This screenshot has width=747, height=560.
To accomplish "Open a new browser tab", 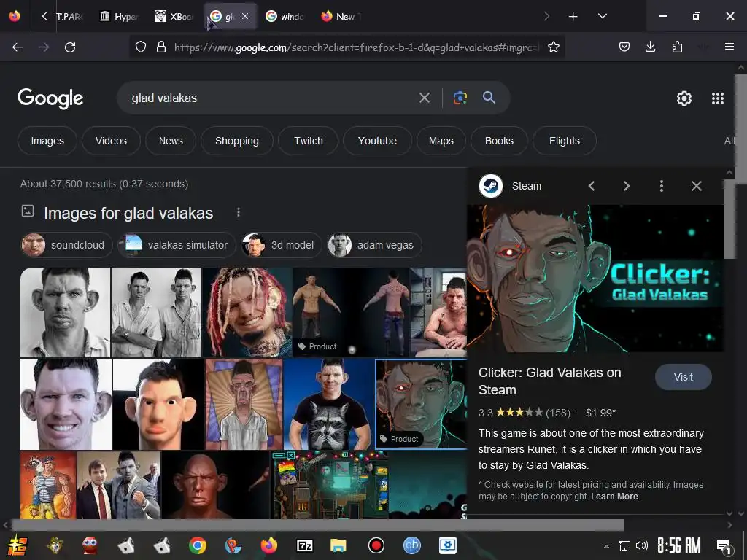I will 573,17.
